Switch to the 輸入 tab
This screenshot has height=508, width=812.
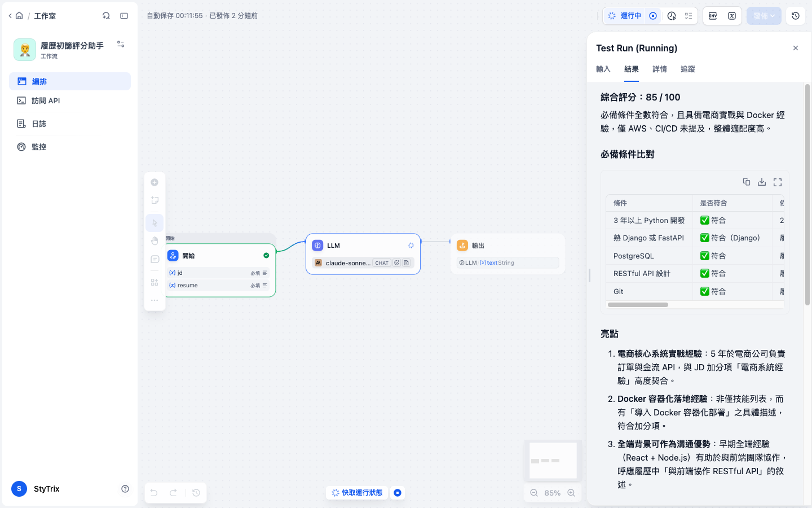click(x=603, y=69)
